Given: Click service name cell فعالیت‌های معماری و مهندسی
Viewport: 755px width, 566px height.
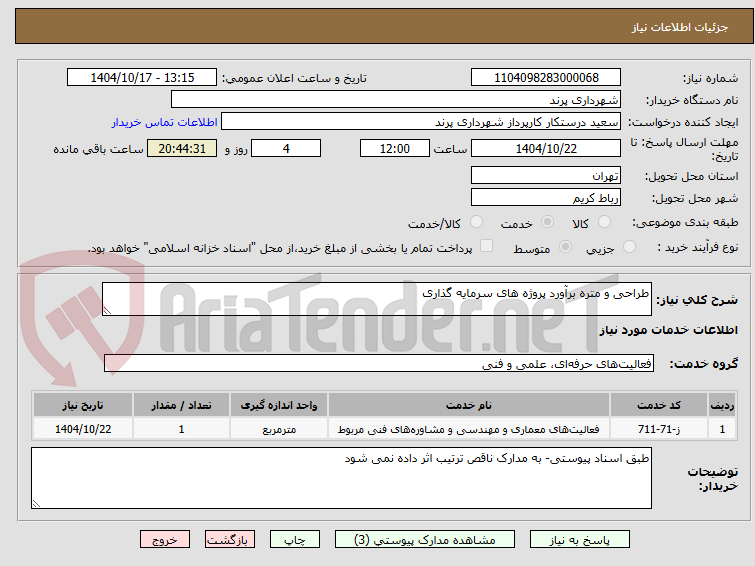Looking at the screenshot, I should click(x=469, y=429).
